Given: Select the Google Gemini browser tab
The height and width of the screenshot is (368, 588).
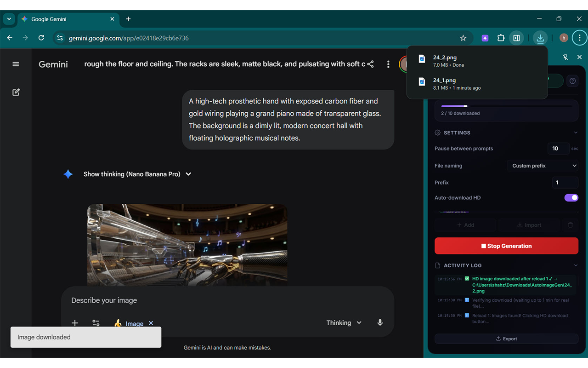Looking at the screenshot, I should [68, 19].
